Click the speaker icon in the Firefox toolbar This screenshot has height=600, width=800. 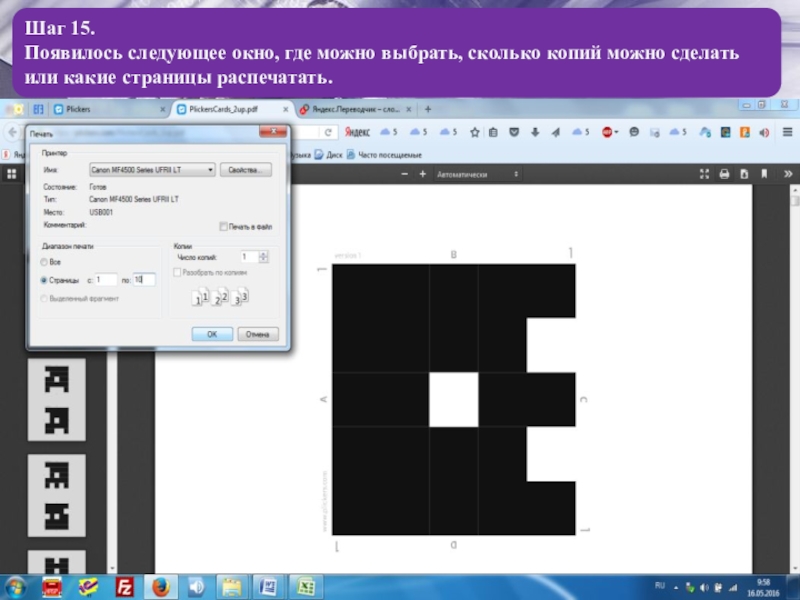coord(764,133)
